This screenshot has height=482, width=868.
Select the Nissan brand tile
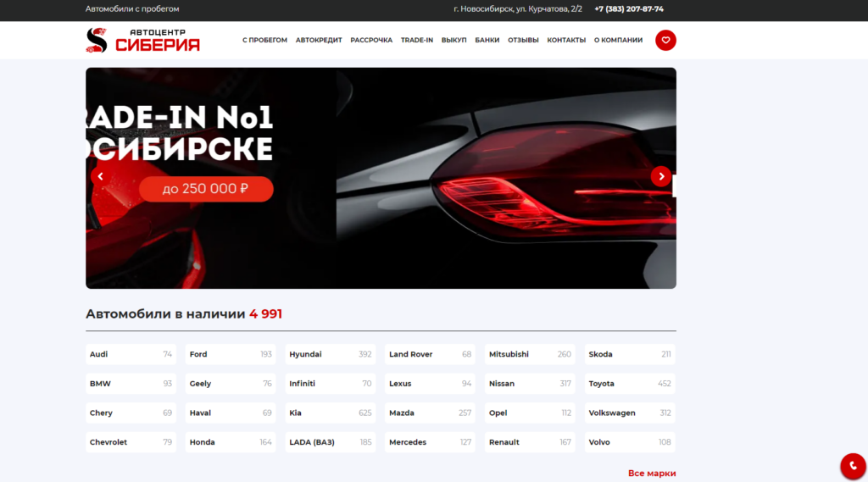pyautogui.click(x=530, y=384)
